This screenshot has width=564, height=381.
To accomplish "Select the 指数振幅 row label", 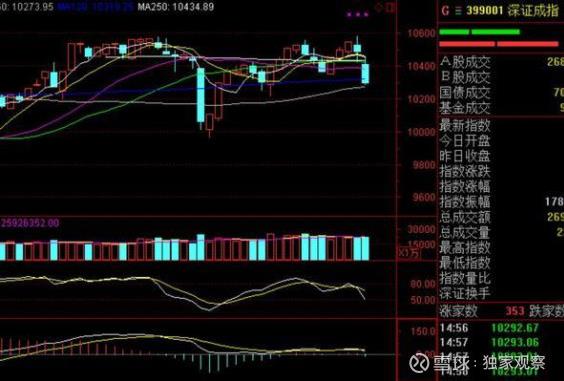I will click(465, 201).
